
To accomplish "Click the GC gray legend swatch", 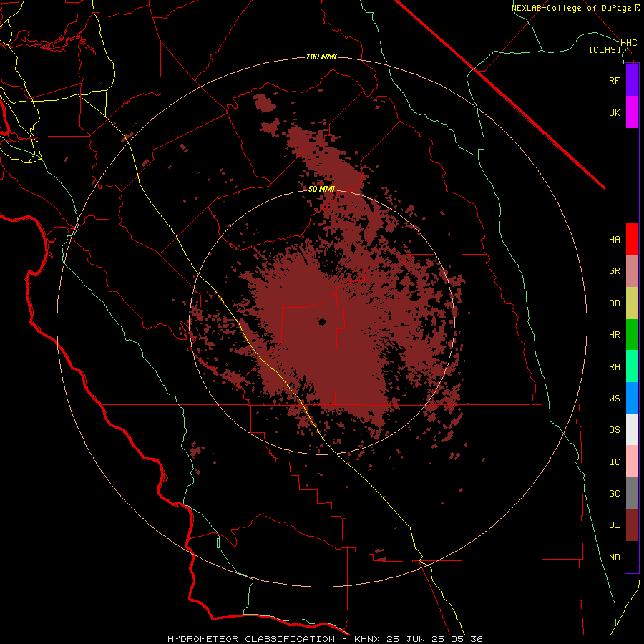I will [632, 493].
